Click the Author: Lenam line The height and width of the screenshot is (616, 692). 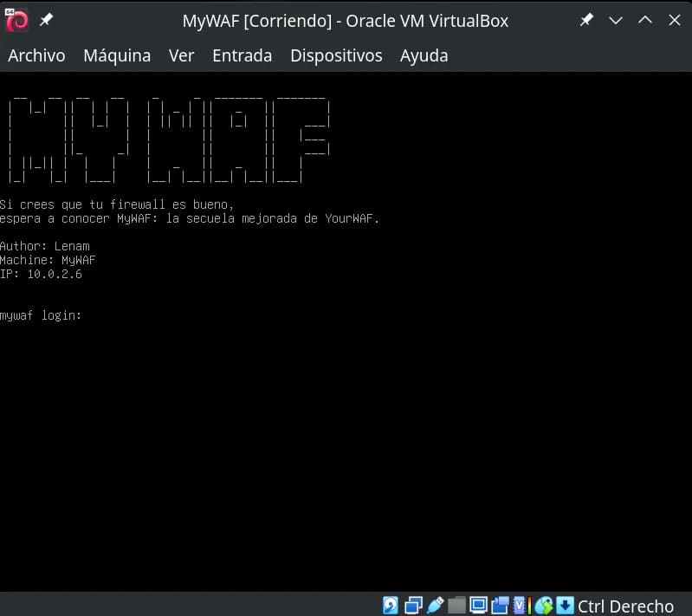[44, 246]
